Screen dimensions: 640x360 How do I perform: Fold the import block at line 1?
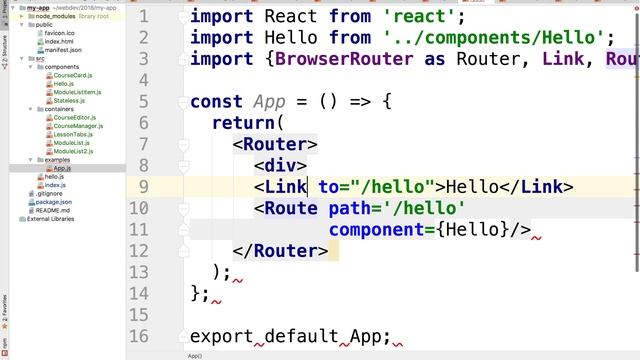point(184,17)
